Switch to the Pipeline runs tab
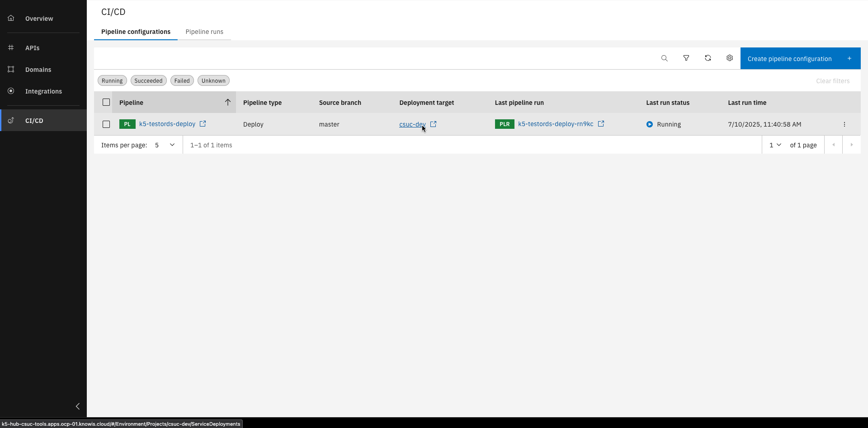 (x=204, y=32)
